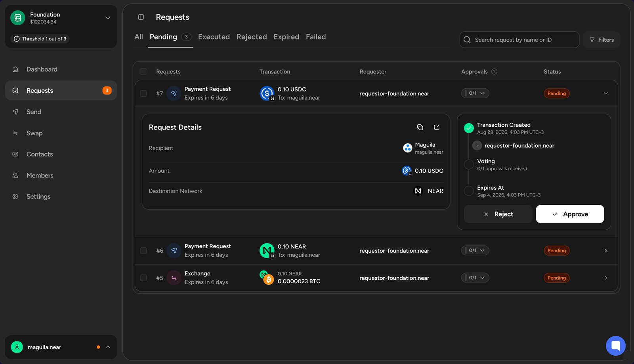Viewport: 634px width, 364px height.
Task: Open the chat support bubble
Action: tap(615, 346)
